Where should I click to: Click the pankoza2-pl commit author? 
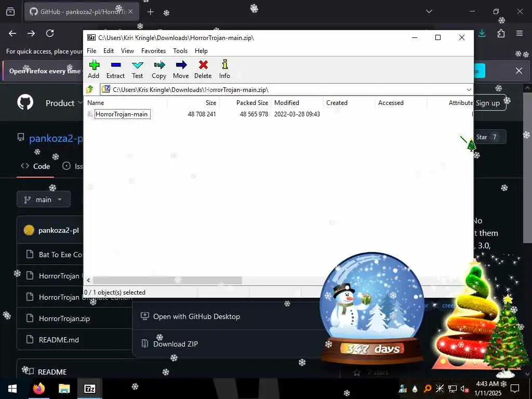(58, 230)
